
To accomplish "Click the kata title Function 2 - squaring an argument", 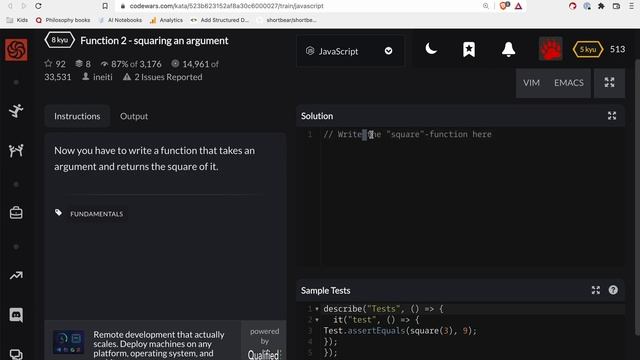I will point(154,40).
